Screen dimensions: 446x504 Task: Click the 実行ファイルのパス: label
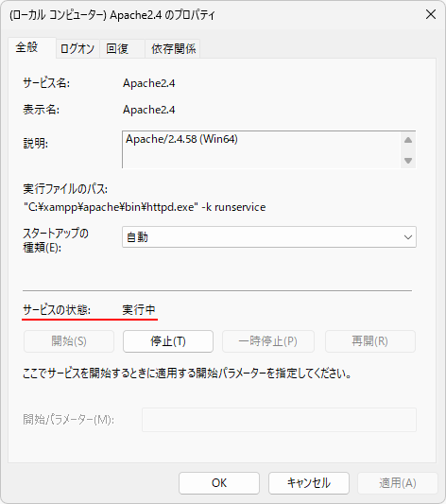point(65,189)
